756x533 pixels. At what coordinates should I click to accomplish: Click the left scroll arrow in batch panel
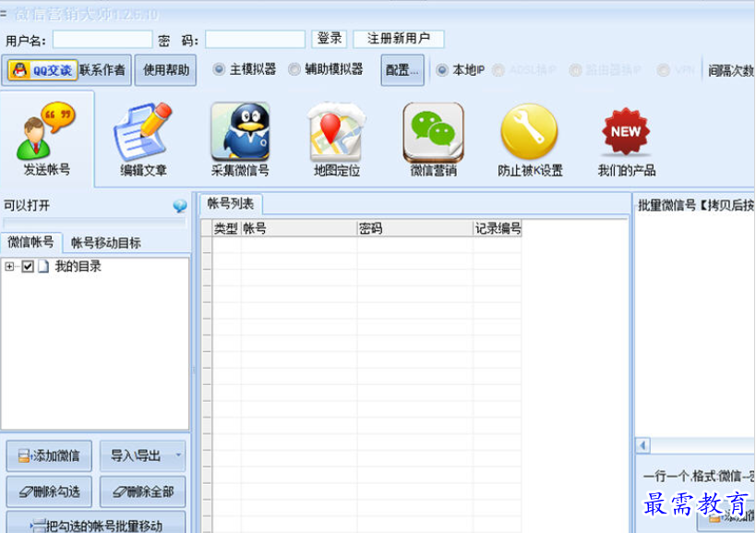(x=642, y=445)
